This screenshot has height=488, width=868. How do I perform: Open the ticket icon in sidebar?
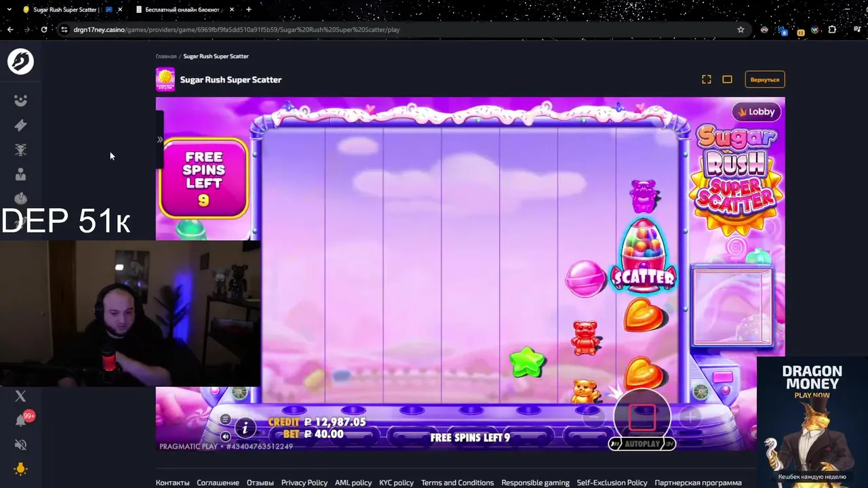click(x=20, y=125)
